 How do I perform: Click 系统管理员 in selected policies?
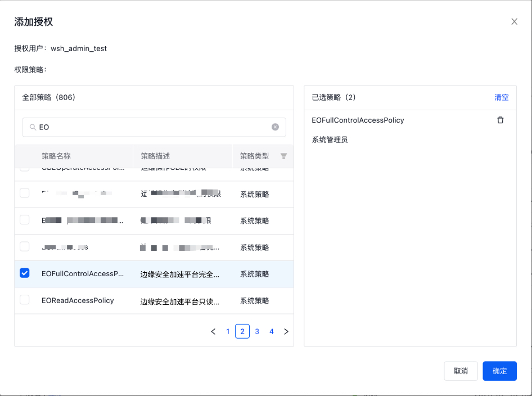tap(330, 140)
